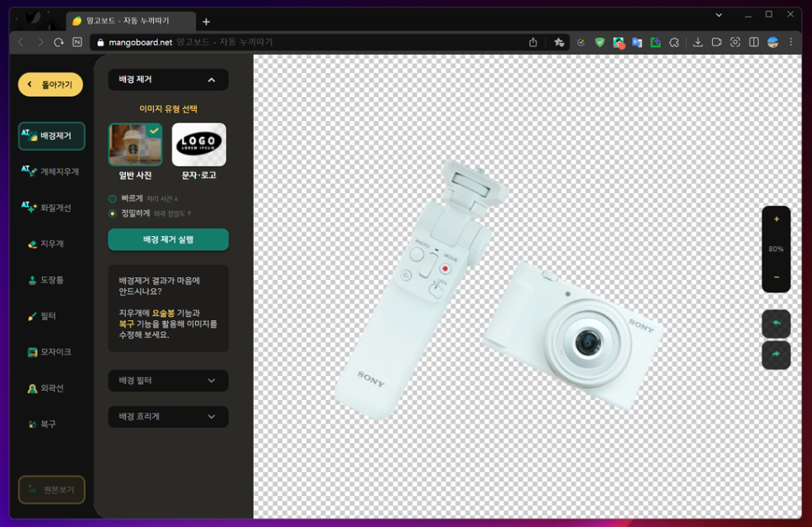812x527 pixels.
Task: Click the camera image on canvas
Action: 572,335
